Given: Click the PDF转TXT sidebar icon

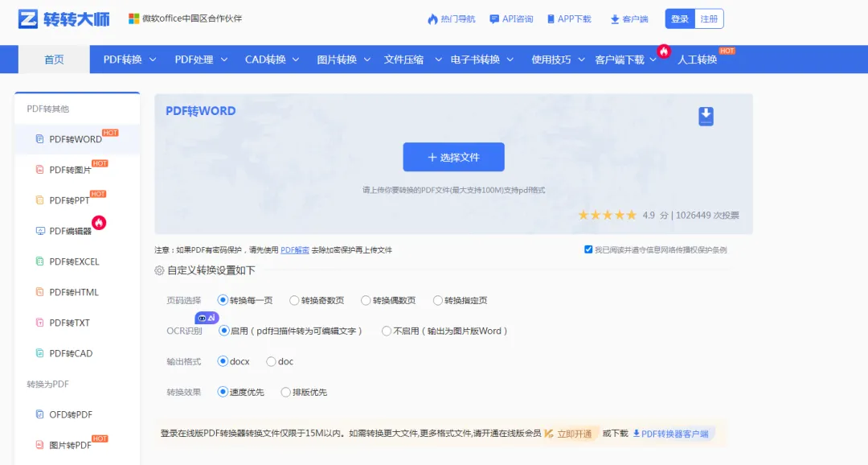Looking at the screenshot, I should [x=40, y=323].
